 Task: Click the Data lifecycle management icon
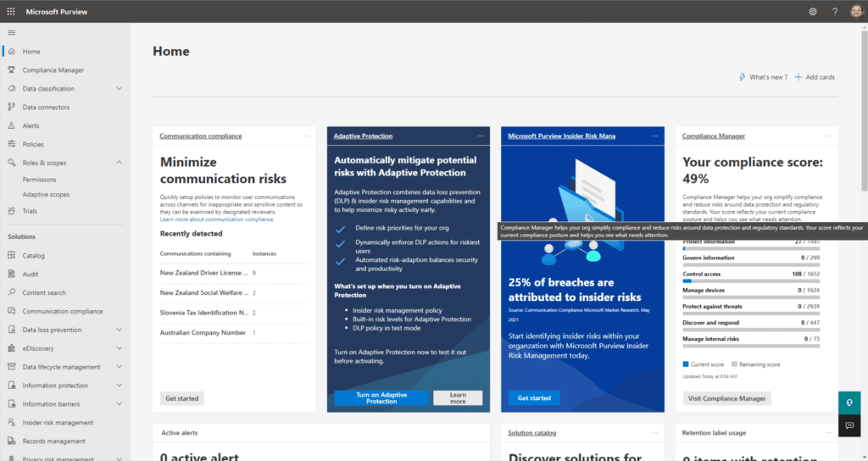[x=12, y=366]
